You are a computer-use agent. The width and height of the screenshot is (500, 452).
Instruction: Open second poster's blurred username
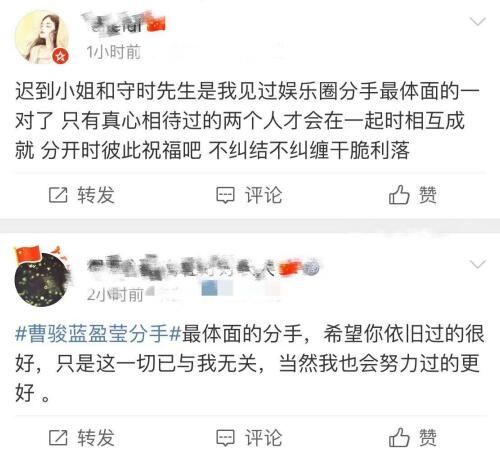click(182, 267)
